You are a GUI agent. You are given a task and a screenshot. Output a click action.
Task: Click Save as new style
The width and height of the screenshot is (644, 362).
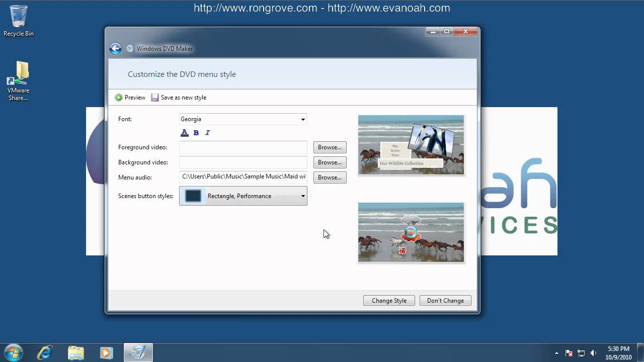(179, 98)
